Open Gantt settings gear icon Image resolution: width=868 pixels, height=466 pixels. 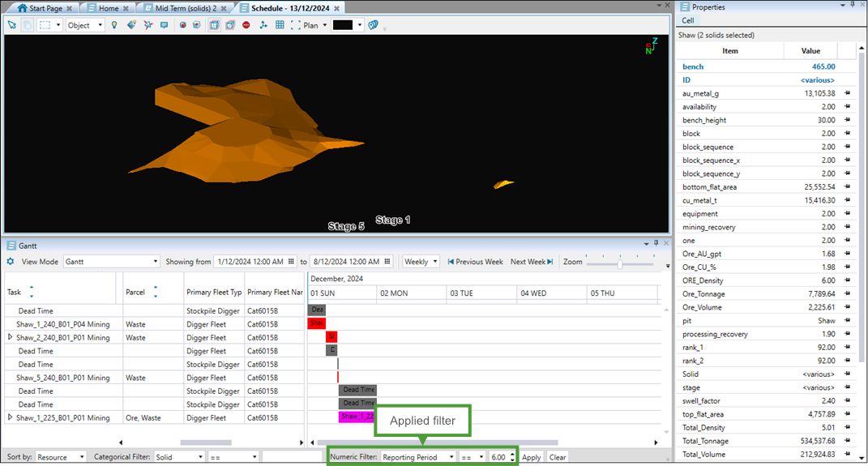11,262
